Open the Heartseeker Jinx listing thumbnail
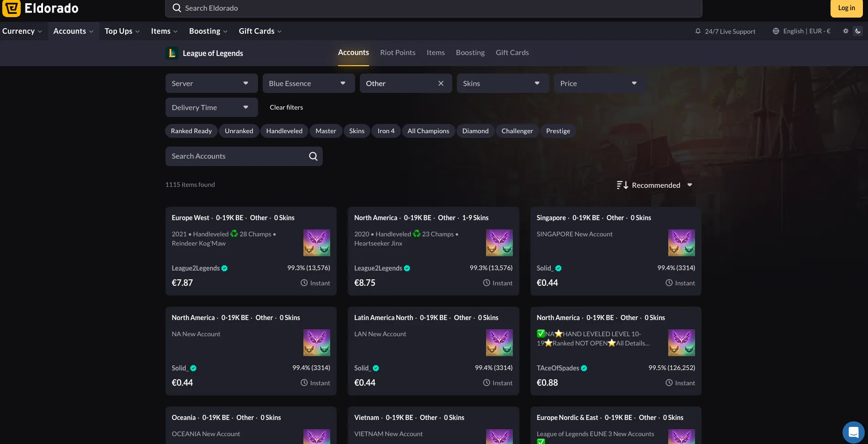Image resolution: width=868 pixels, height=444 pixels. [499, 242]
